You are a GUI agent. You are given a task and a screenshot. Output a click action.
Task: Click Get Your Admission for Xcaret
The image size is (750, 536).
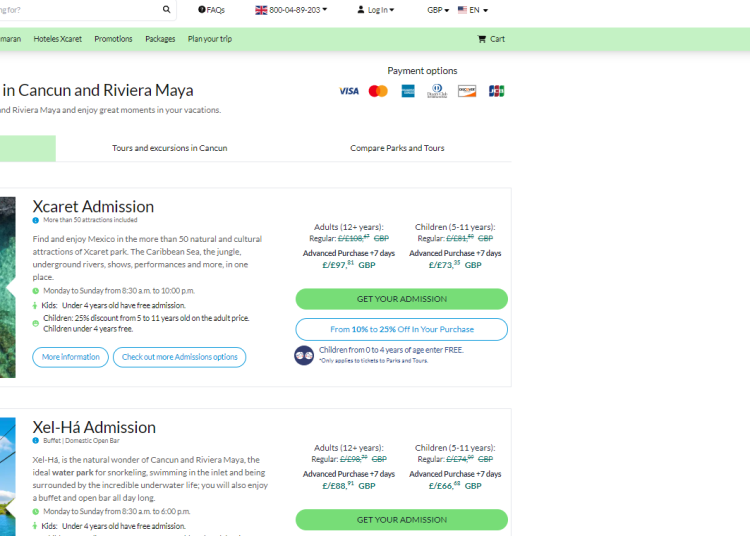coord(401,299)
